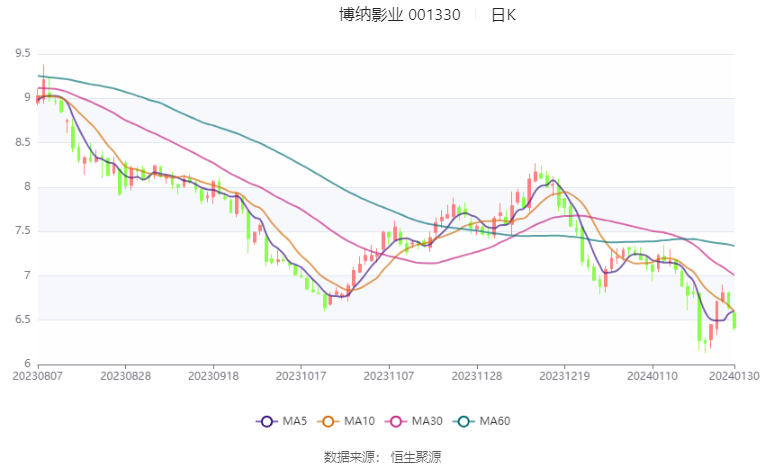Hide the MA5 line via its label
The image size is (765, 465).
point(295,422)
